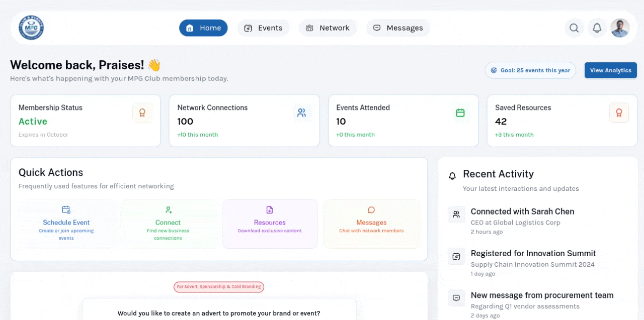Viewport: 644px width, 320px height.
Task: Click the MPG Club logo
Action: pyautogui.click(x=31, y=28)
